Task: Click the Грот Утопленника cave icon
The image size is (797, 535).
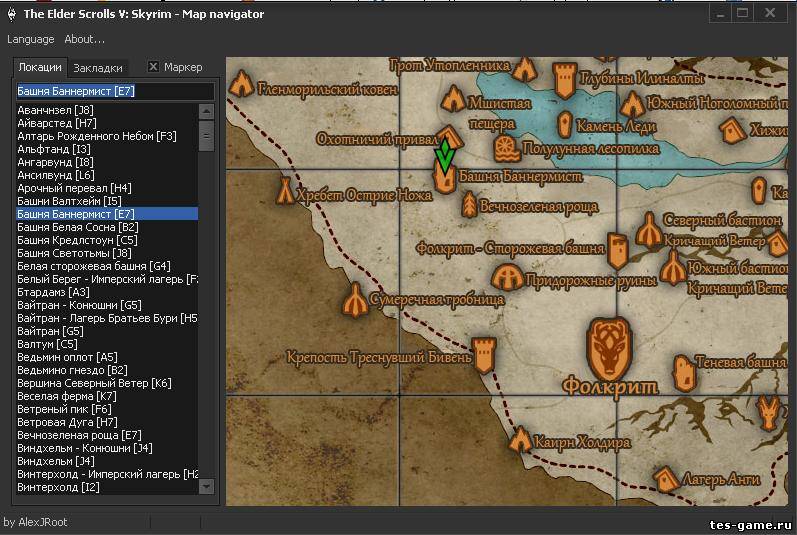Action: point(525,69)
